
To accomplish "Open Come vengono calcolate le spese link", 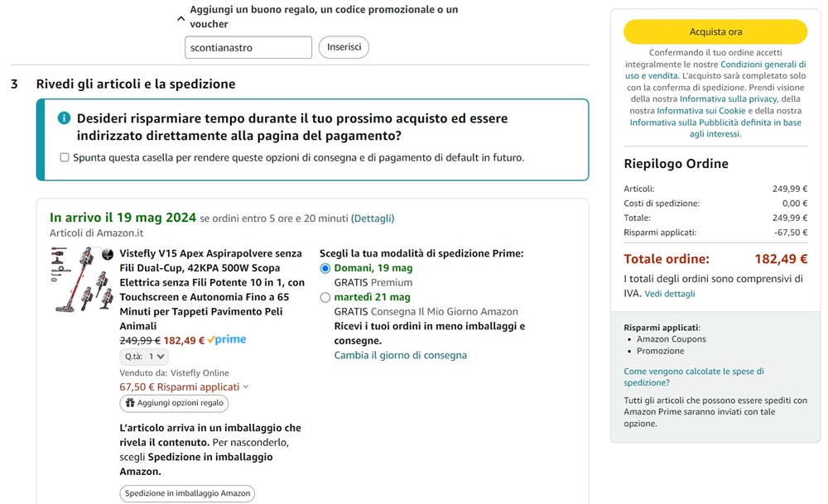I will tap(694, 377).
